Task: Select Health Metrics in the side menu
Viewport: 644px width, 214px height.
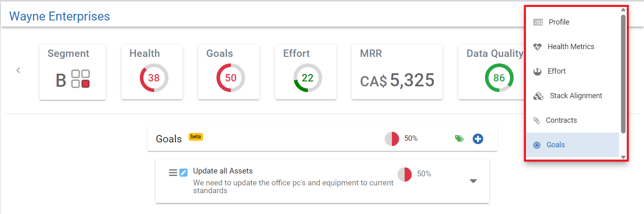Action: 572,47
